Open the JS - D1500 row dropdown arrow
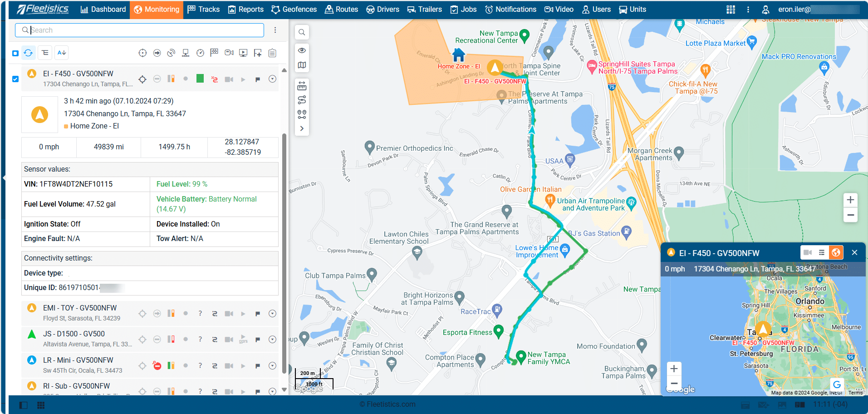The width and height of the screenshot is (868, 414). click(272, 340)
